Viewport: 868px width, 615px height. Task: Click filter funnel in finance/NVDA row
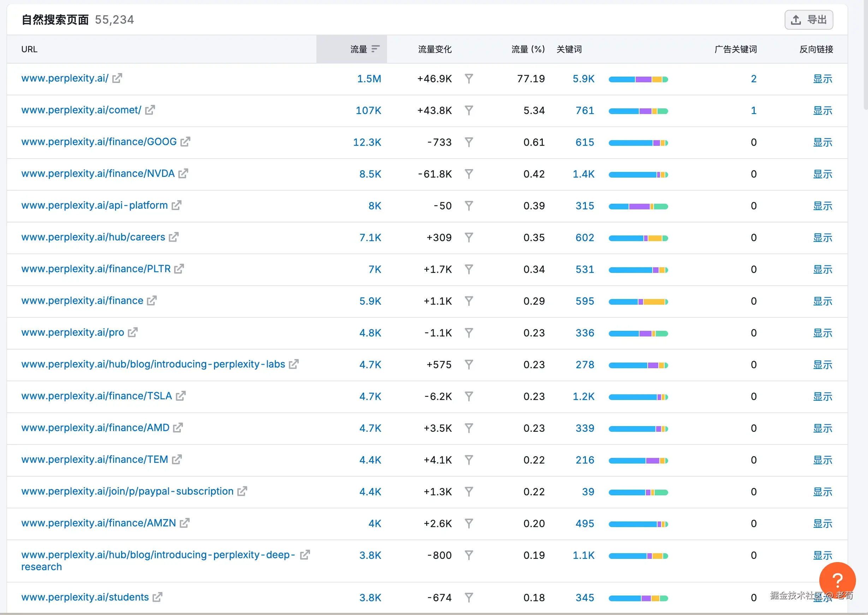coord(469,174)
